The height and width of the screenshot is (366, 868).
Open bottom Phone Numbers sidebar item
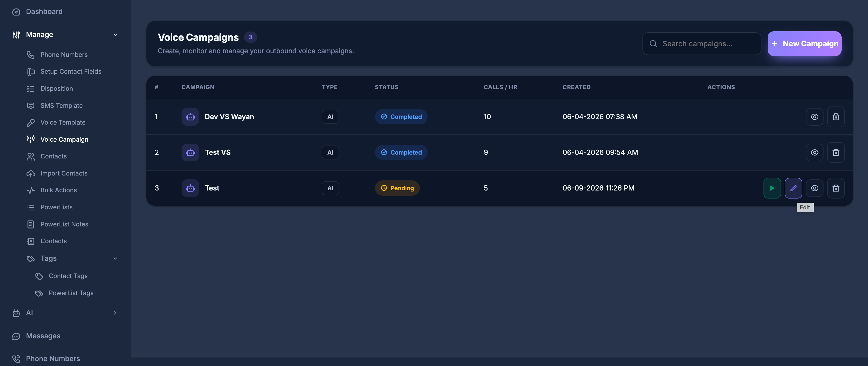point(53,359)
